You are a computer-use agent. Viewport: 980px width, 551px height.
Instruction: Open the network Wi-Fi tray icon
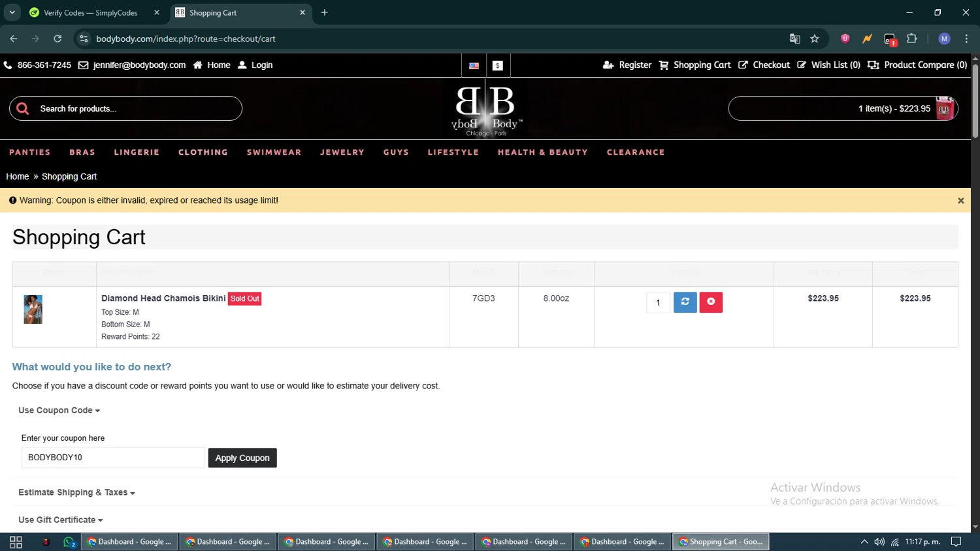[895, 542]
